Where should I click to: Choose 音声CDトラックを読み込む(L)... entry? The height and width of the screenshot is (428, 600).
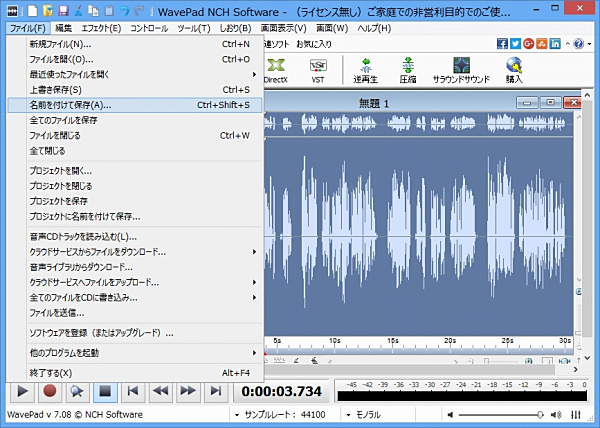[x=135, y=237]
